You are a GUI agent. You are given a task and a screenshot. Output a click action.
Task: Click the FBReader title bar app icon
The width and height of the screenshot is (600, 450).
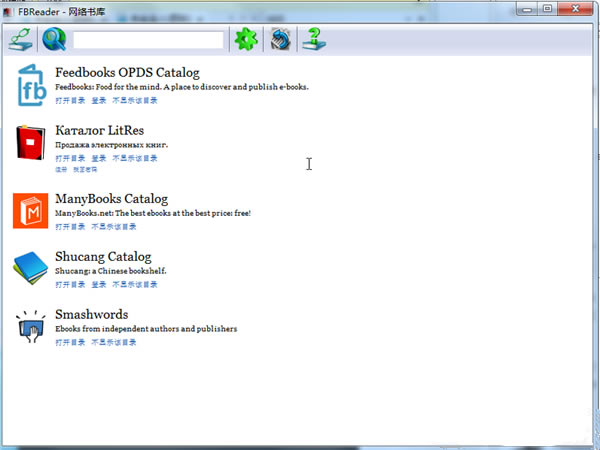[x=8, y=12]
